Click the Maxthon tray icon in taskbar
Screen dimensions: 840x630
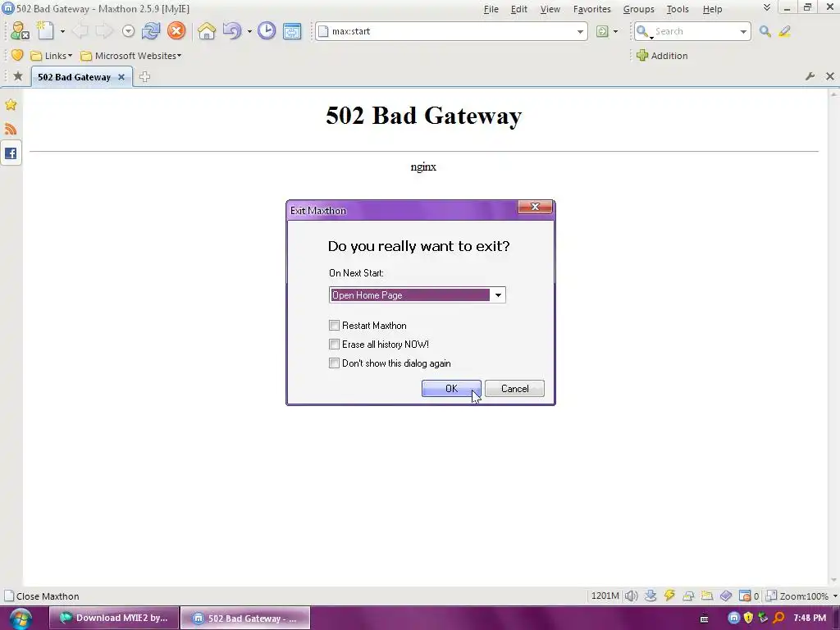point(734,618)
